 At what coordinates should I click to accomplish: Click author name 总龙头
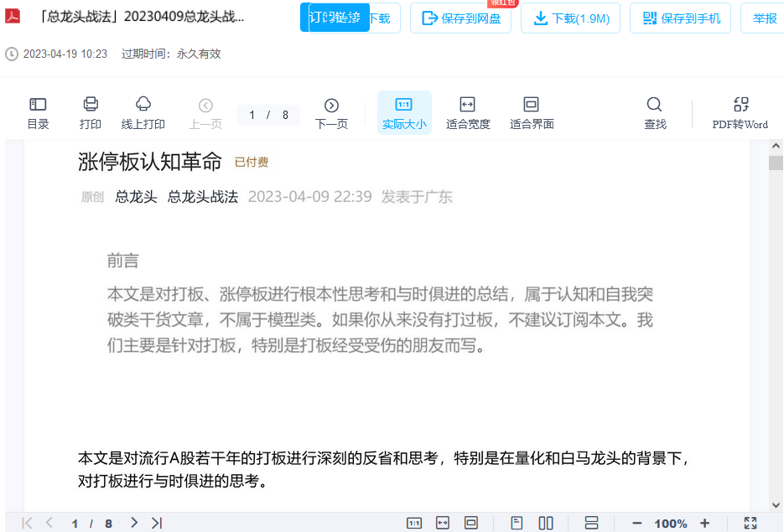click(x=136, y=197)
